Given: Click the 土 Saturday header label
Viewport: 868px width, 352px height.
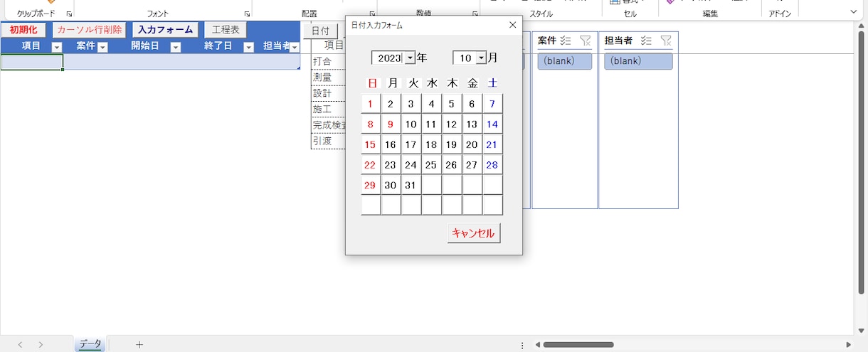Looking at the screenshot, I should (x=492, y=83).
